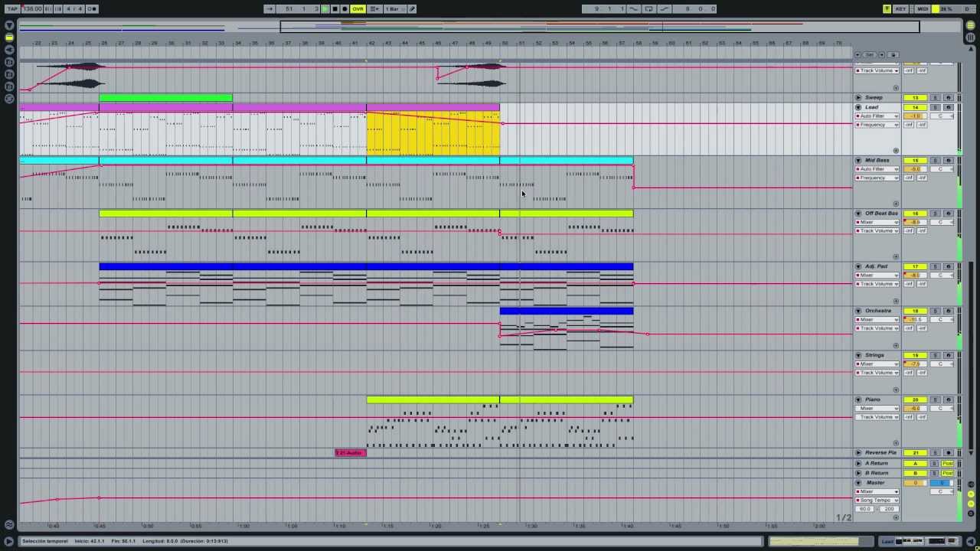980x551 pixels.
Task: Activate Punch-Out switch
Action: pos(664,8)
